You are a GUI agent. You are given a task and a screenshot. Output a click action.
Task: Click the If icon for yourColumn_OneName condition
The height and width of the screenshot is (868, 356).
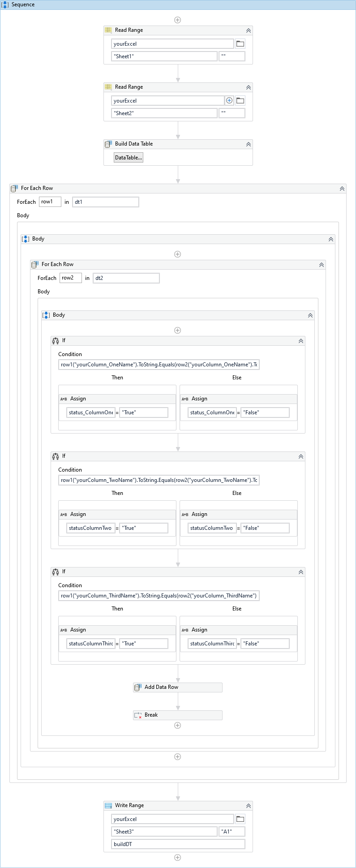click(x=56, y=341)
